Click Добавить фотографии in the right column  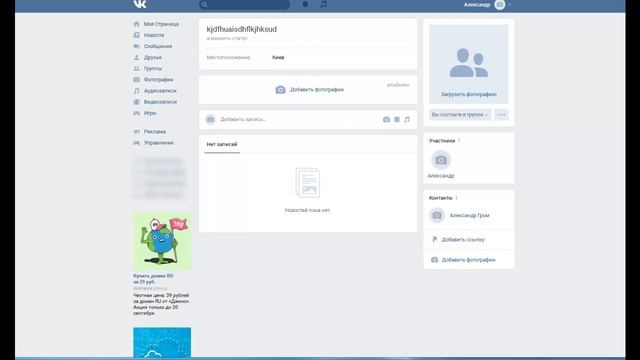[468, 260]
